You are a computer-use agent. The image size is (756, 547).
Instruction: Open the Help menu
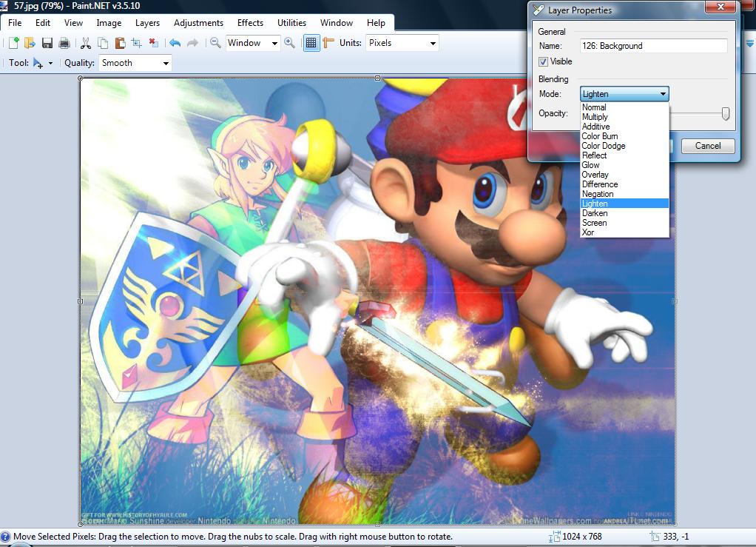(x=376, y=23)
